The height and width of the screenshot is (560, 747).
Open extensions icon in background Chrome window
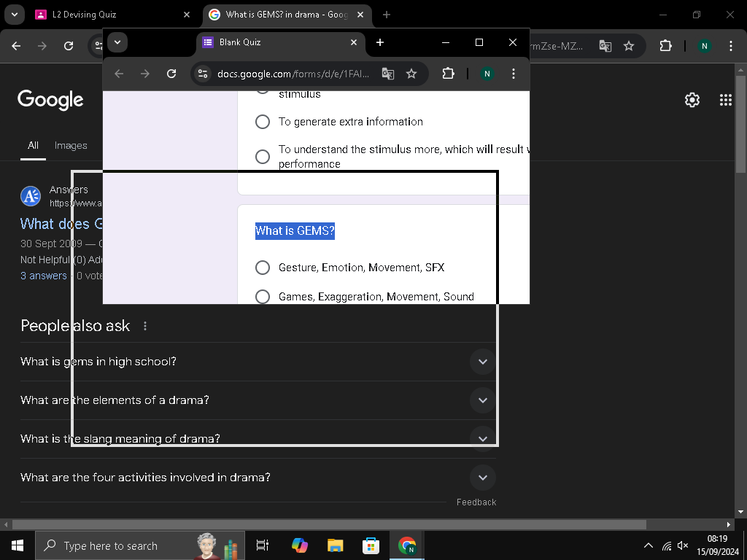click(665, 46)
